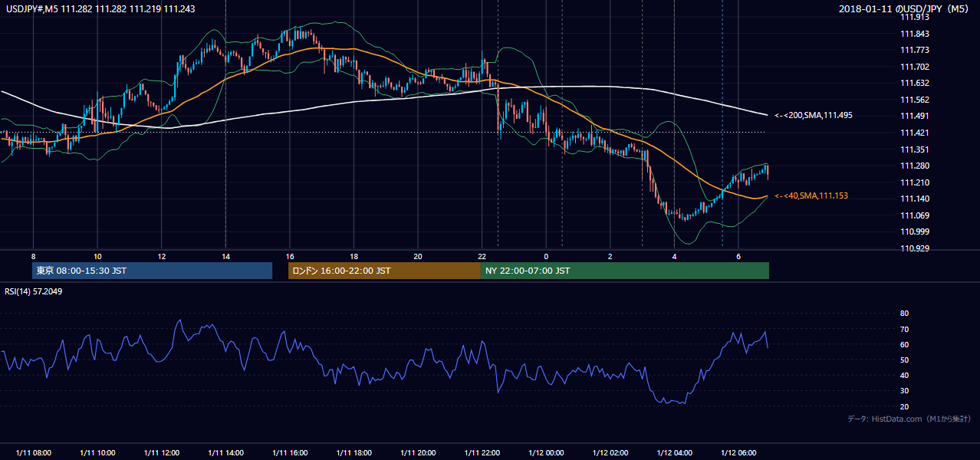Image resolution: width=980 pixels, height=460 pixels.
Task: Click price axis value 111.069
Action: pos(915,215)
